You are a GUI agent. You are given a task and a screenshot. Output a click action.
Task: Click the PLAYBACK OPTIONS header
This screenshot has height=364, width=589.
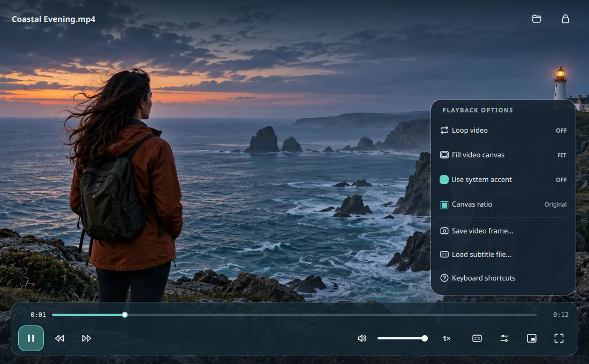[478, 110]
